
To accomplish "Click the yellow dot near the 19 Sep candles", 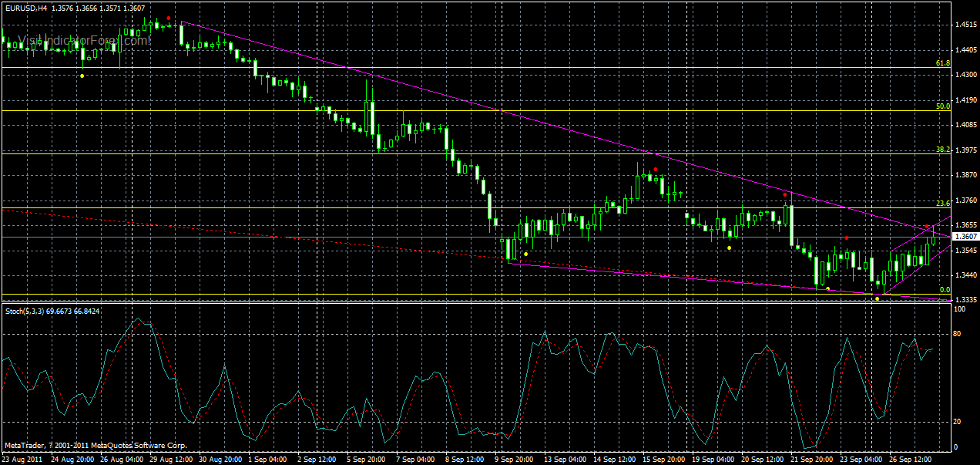I will tap(729, 248).
